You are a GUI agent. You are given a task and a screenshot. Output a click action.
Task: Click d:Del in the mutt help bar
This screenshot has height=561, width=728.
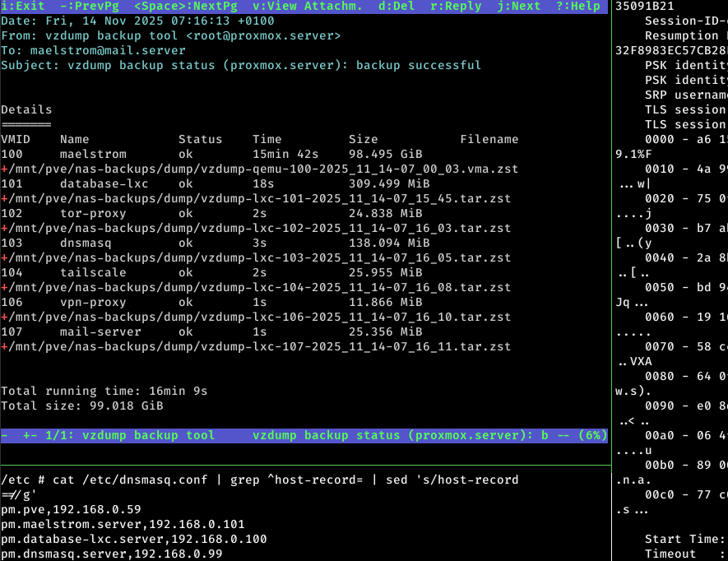(396, 6)
